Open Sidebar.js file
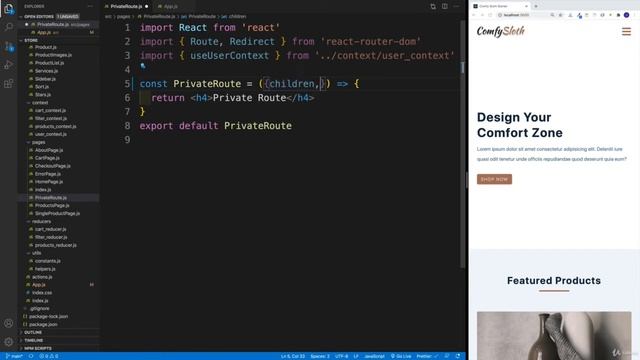Screen dimensions: 640x360 pos(45,79)
